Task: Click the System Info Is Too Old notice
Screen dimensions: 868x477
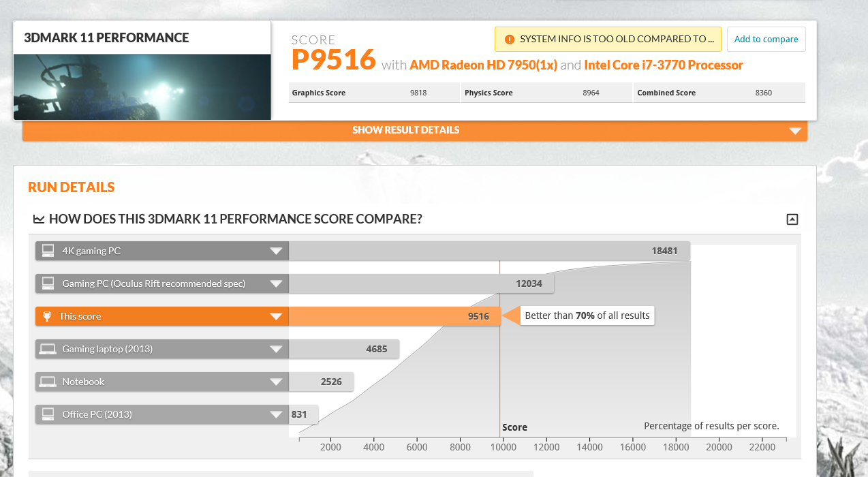Action: point(608,40)
